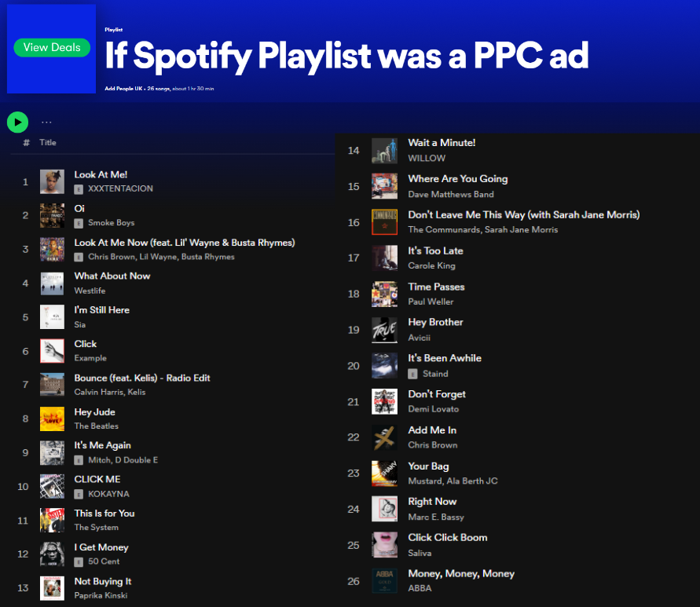Viewport: 700px width, 607px height.
Task: Click the It's Me Again album art
Action: pyautogui.click(x=52, y=452)
